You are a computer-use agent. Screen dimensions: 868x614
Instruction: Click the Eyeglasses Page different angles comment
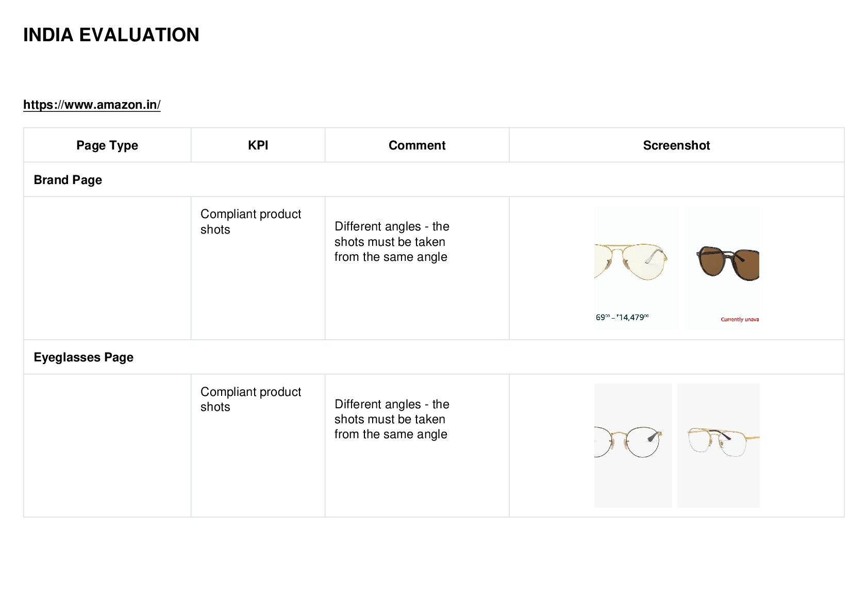click(392, 419)
